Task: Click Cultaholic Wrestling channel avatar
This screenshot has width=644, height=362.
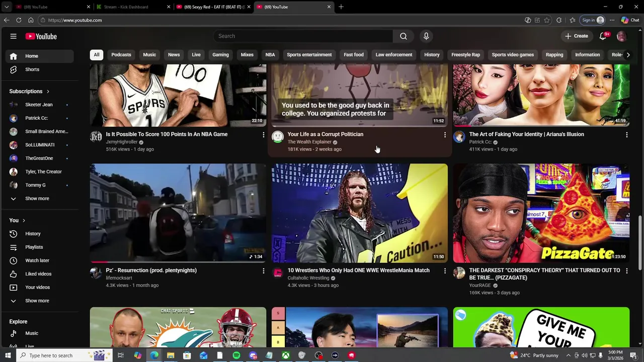Action: tap(278, 273)
